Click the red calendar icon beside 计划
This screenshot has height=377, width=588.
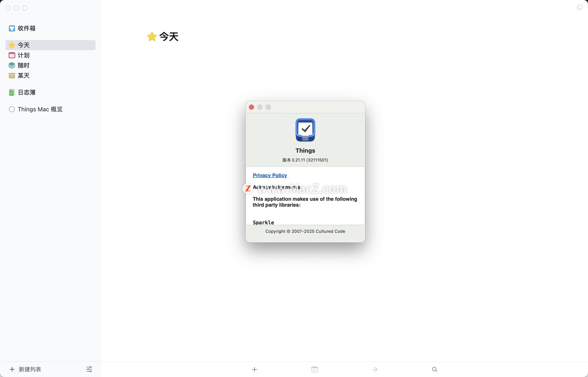point(12,55)
